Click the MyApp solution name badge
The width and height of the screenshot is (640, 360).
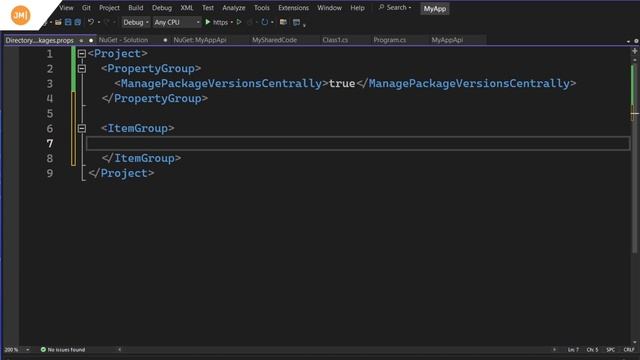435,9
